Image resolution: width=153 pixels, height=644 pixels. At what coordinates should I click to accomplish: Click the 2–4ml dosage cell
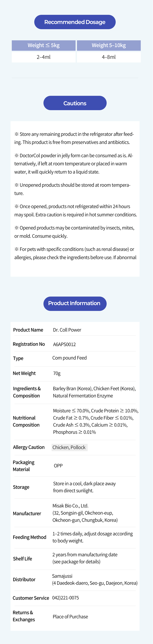coord(44,57)
